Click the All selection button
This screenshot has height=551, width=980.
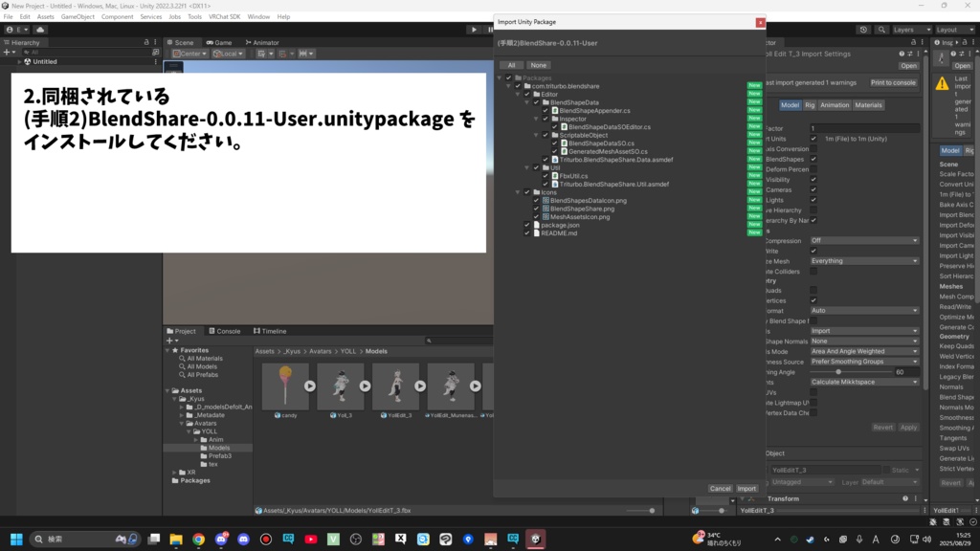pos(511,65)
